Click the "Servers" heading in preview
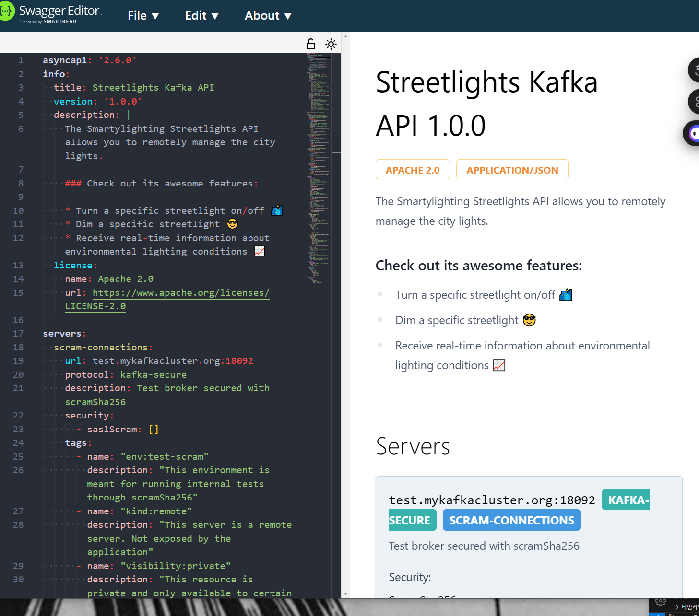 (413, 446)
